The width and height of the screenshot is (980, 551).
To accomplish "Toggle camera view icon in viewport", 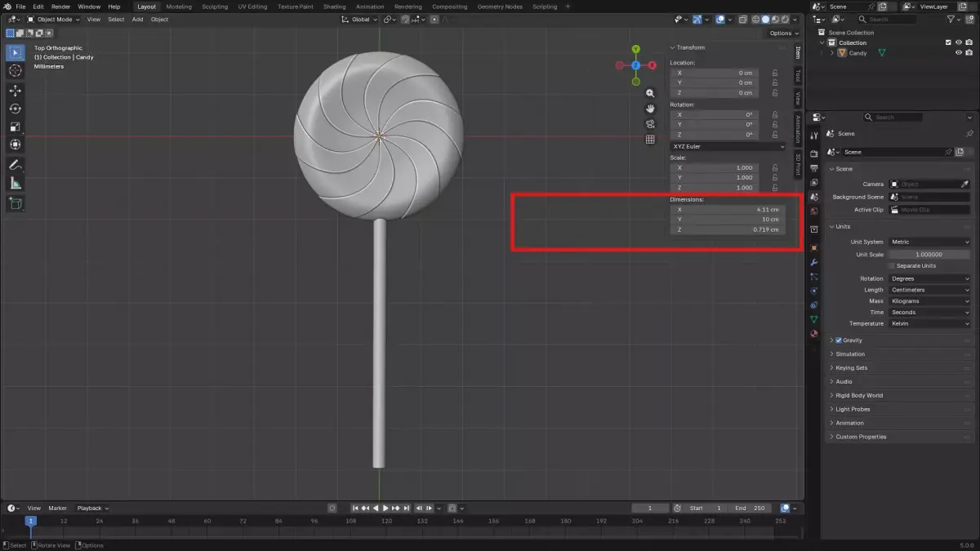I will (x=650, y=124).
